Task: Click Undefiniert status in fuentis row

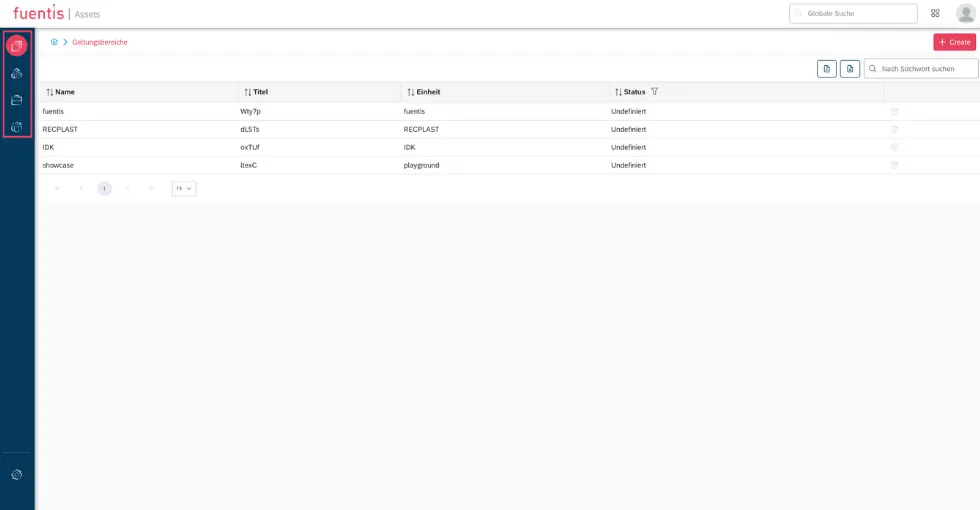Action: coord(628,111)
